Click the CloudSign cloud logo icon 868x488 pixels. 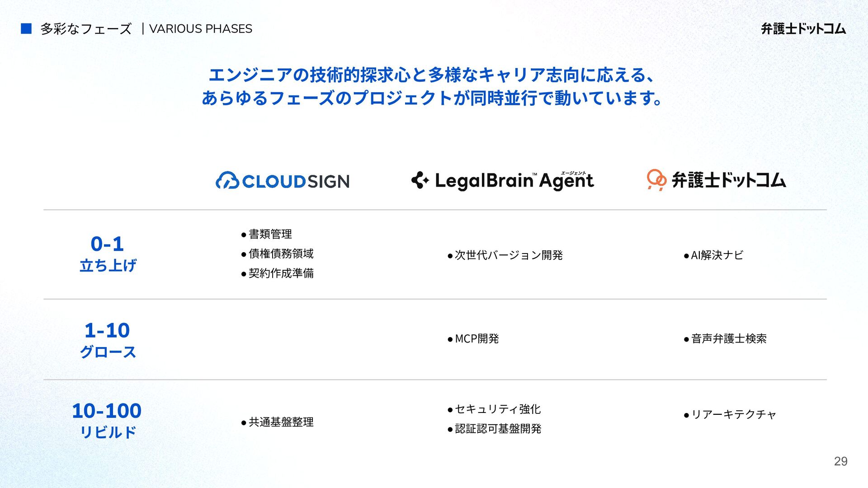coord(227,180)
